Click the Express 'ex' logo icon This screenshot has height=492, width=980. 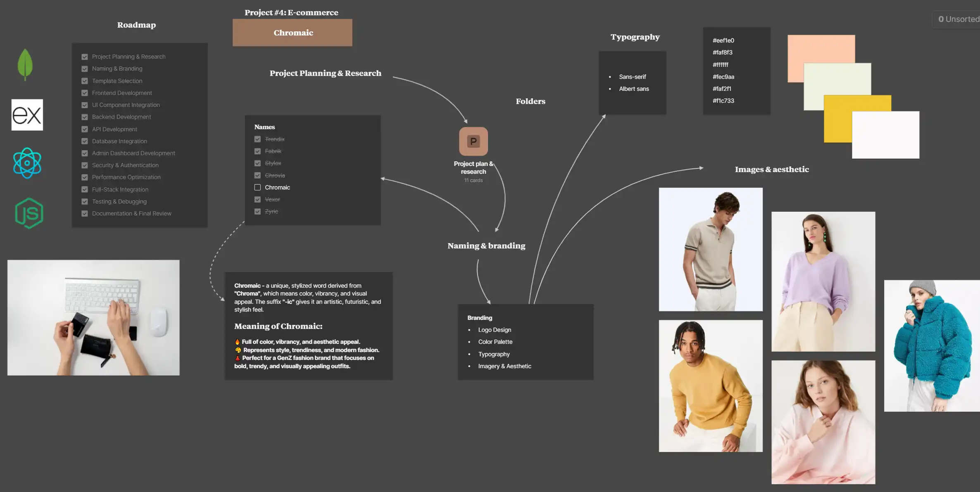click(27, 115)
